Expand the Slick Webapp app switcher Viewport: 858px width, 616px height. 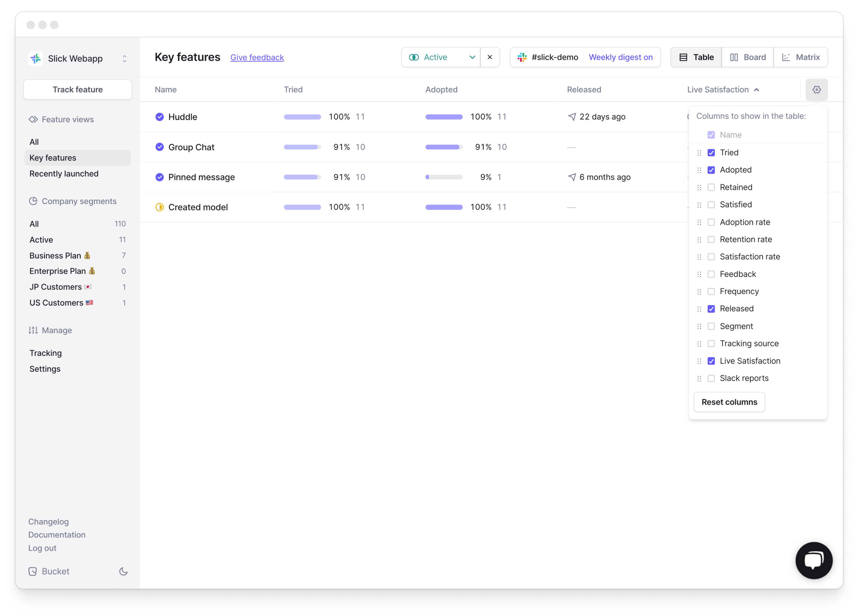point(124,59)
